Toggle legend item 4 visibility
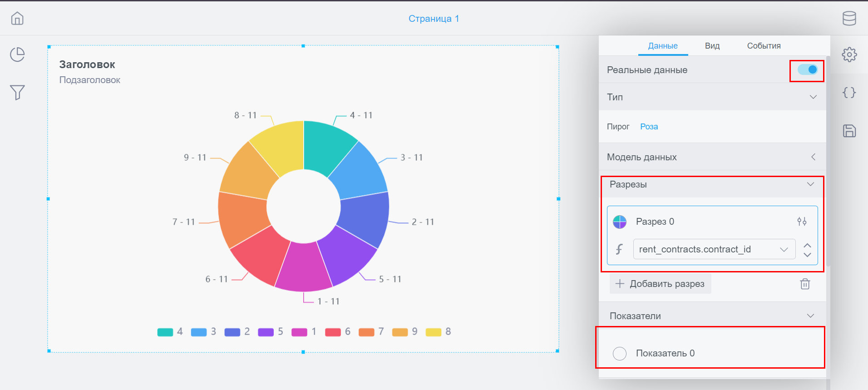The width and height of the screenshot is (868, 390). tap(170, 332)
